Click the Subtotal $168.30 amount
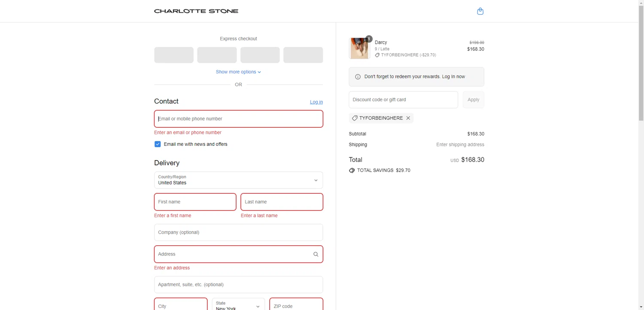This screenshot has height=310, width=644. point(476,134)
